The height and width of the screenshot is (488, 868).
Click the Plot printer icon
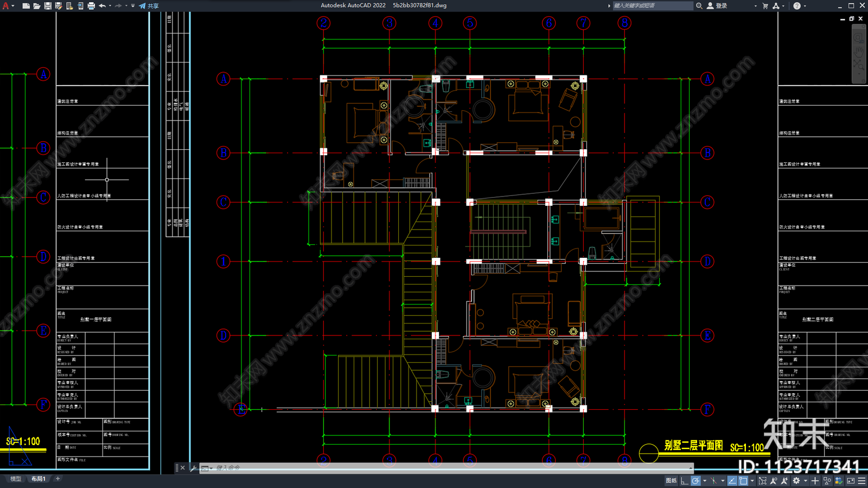point(91,5)
